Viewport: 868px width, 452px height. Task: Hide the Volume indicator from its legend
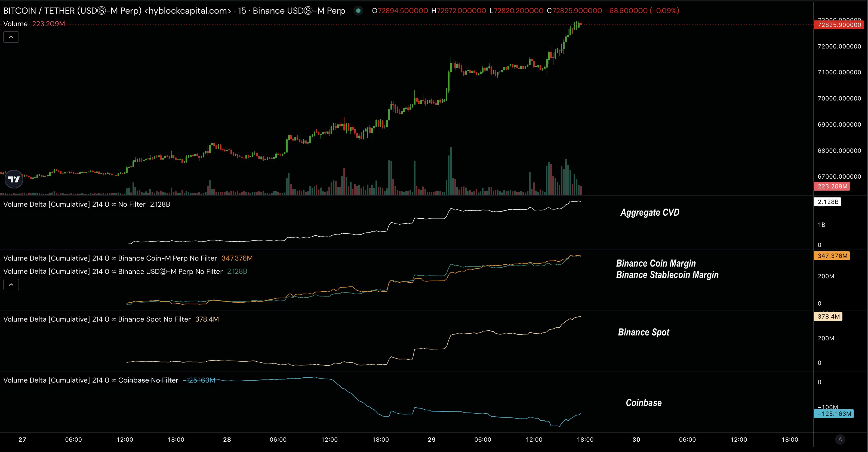pyautogui.click(x=15, y=24)
